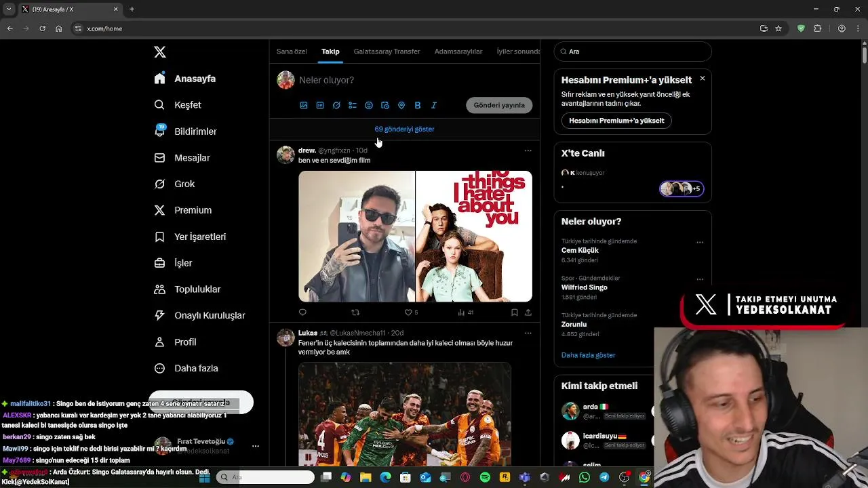Open the Chrome extensions puzzle icon

[817, 28]
